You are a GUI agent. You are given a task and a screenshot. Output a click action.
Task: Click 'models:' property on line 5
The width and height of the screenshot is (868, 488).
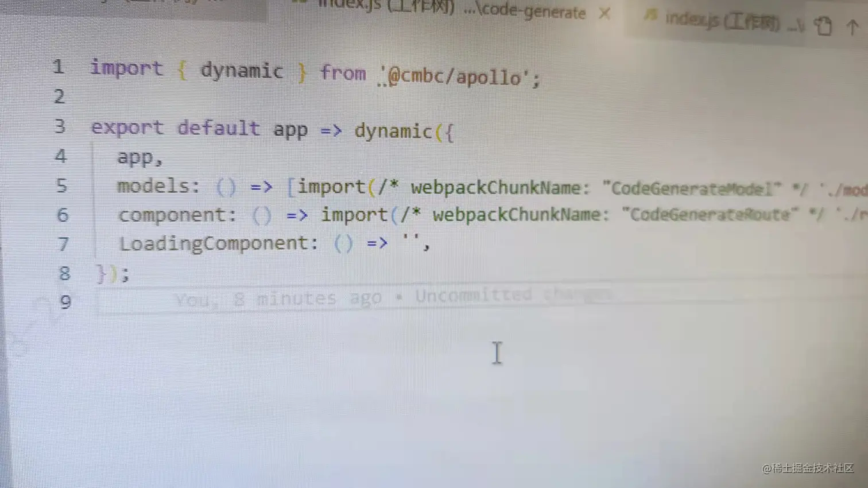point(158,186)
